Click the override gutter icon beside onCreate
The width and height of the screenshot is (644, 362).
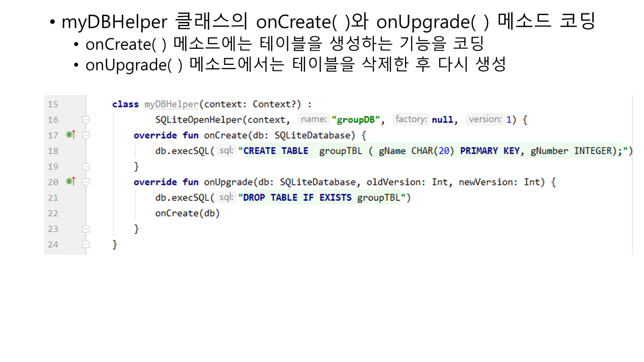(x=70, y=135)
